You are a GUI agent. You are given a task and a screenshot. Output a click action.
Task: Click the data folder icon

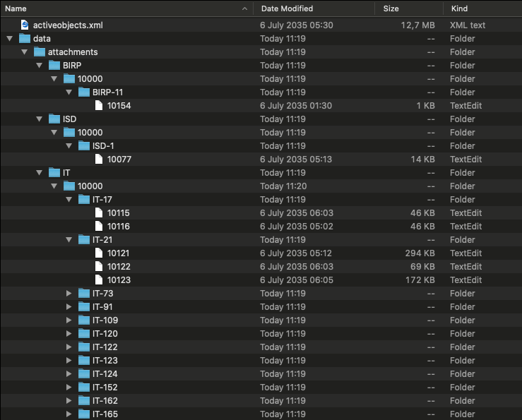[25, 39]
